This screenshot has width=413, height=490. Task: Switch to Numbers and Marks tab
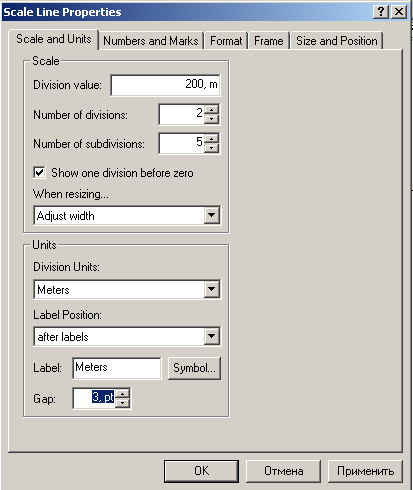(151, 41)
